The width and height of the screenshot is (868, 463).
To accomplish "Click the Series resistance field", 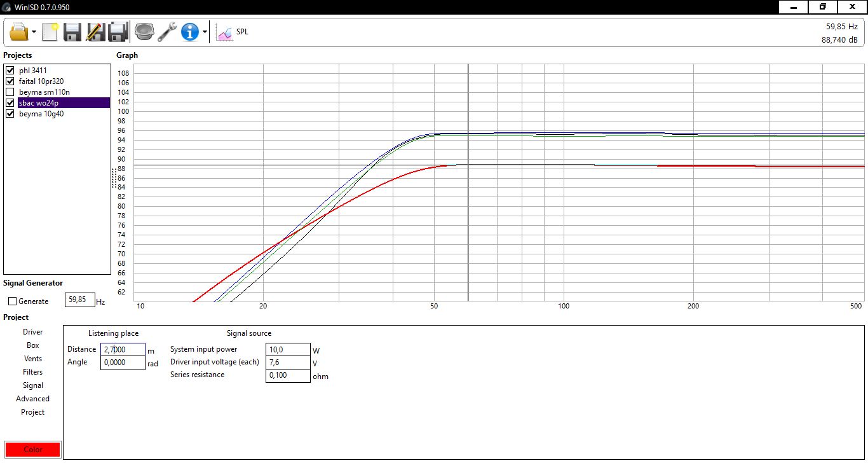I will pyautogui.click(x=288, y=376).
